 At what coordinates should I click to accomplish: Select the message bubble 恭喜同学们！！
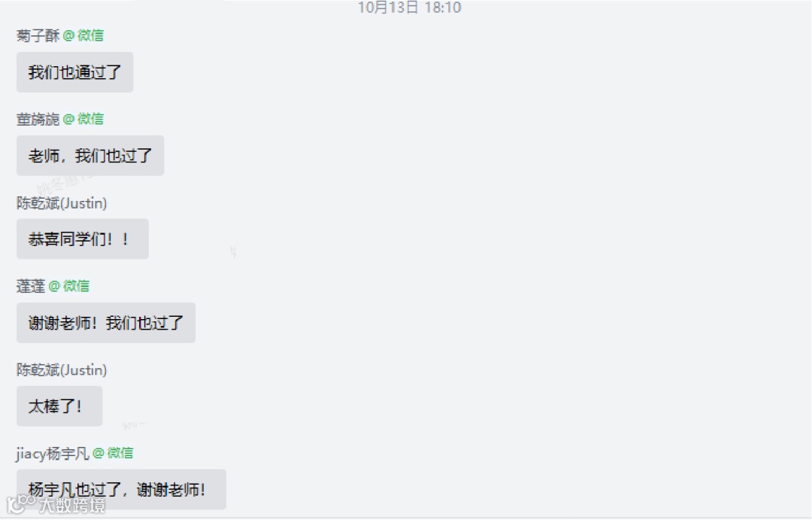[83, 239]
